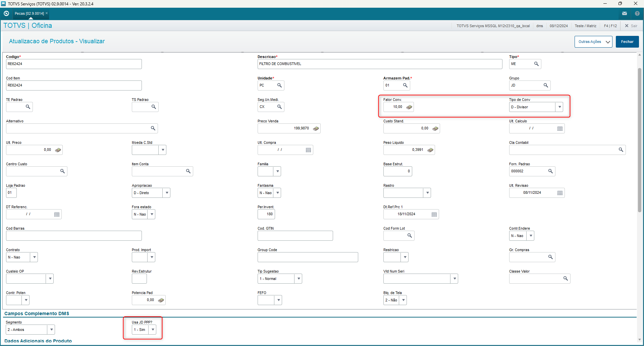Viewport: 644px width, 346px height.
Task: Open search lookup for Item Conta field
Action: tap(188, 171)
